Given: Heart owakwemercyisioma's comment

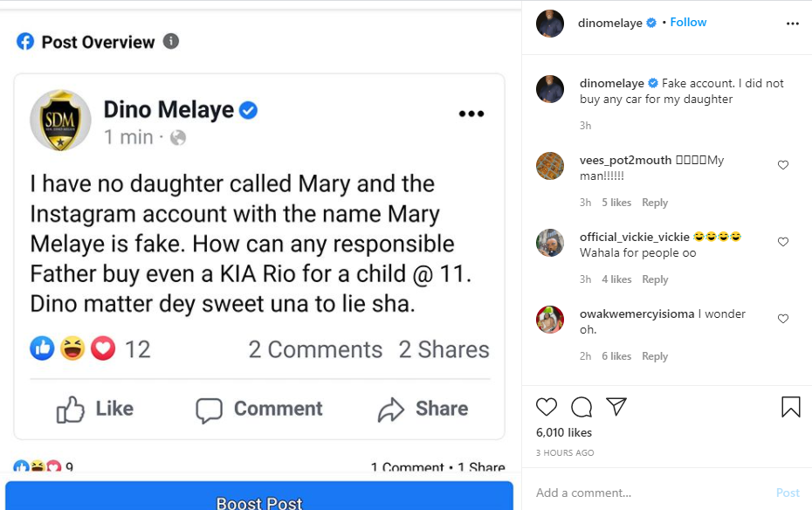Looking at the screenshot, I should tap(783, 319).
